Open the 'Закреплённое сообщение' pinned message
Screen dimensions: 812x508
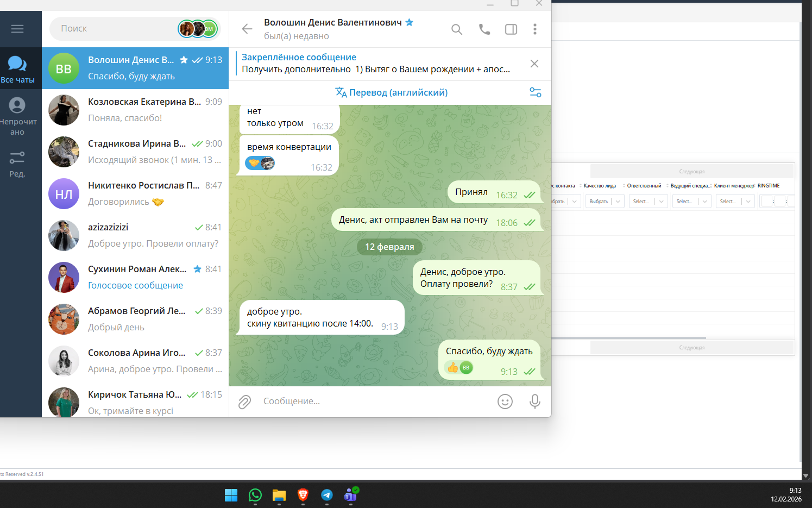(376, 63)
